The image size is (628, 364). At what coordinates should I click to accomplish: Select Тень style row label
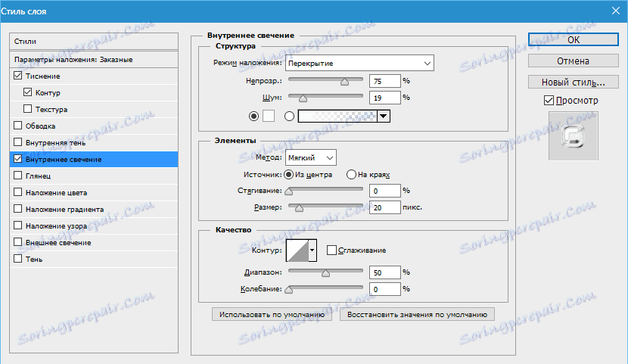[x=34, y=260]
